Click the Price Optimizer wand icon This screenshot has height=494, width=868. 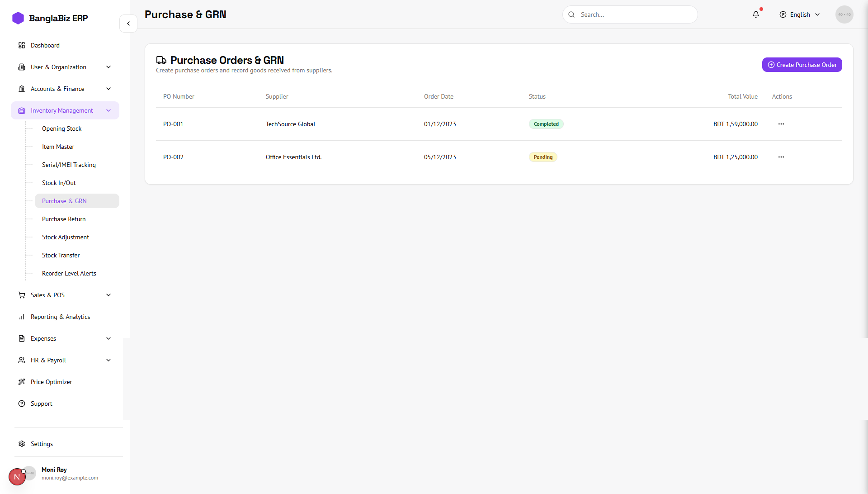click(x=22, y=382)
